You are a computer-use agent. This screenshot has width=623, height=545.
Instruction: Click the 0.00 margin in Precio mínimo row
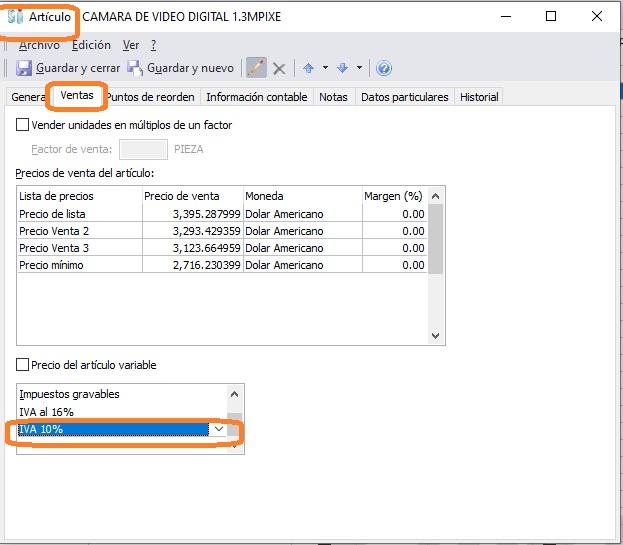click(x=413, y=265)
